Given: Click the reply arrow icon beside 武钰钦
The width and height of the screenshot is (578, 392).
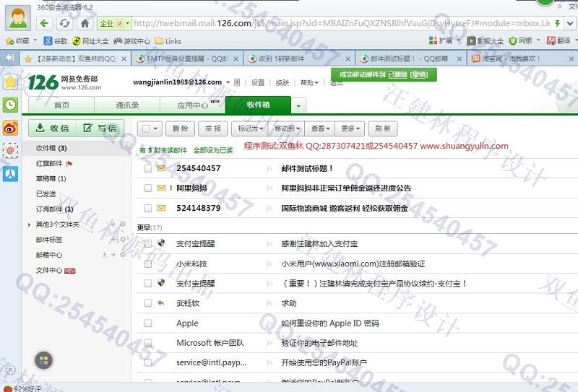Looking at the screenshot, I should coord(160,302).
